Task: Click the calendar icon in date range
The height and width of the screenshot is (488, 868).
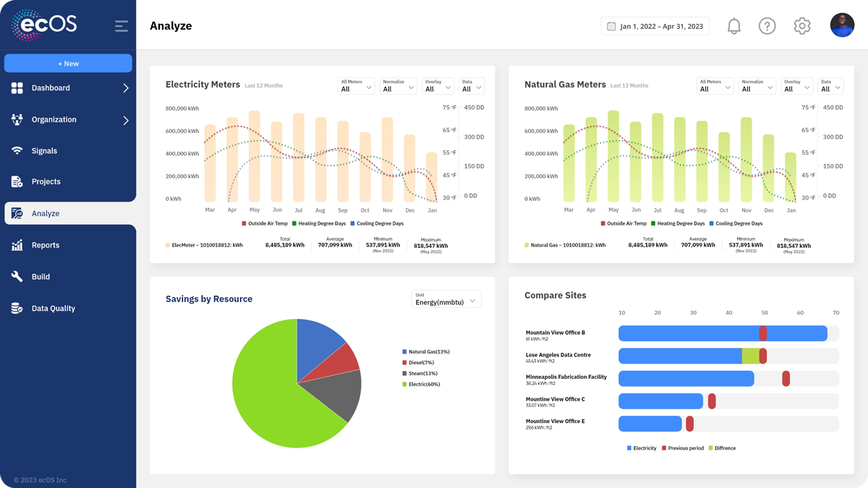Action: tap(611, 26)
